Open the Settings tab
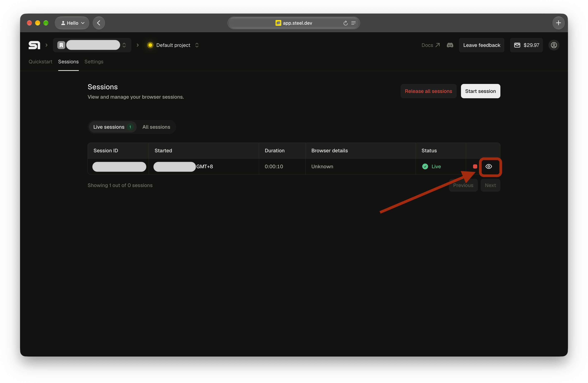The image size is (588, 383). click(x=94, y=62)
